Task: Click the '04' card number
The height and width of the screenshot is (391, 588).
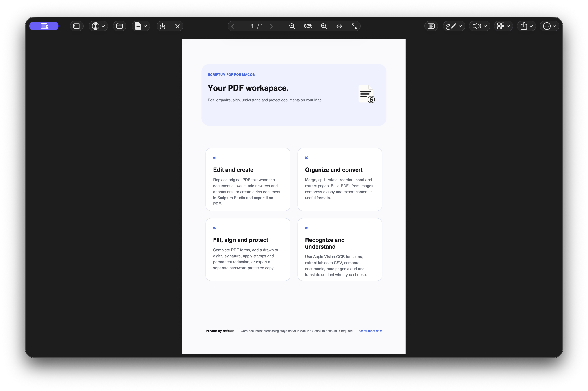Action: coord(307,228)
